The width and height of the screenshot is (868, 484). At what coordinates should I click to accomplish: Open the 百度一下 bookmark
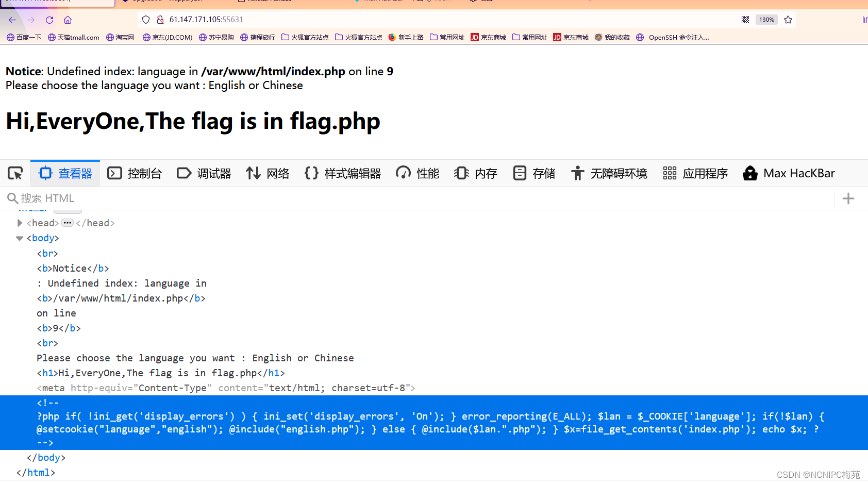click(24, 37)
